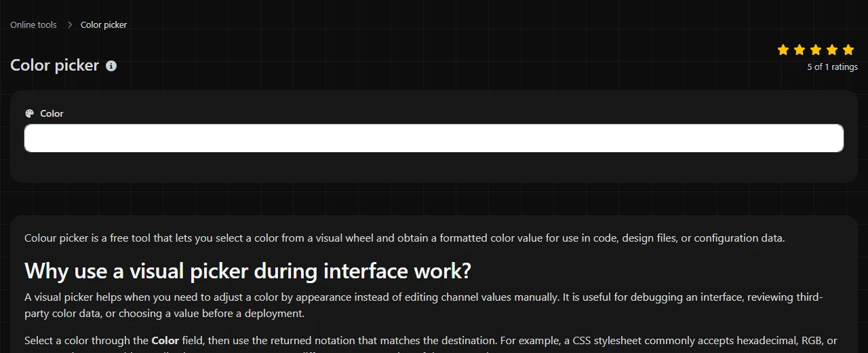Viewport: 868px width, 353px height.
Task: Click heading "Why use a visual picker during interface work?"
Action: (248, 271)
